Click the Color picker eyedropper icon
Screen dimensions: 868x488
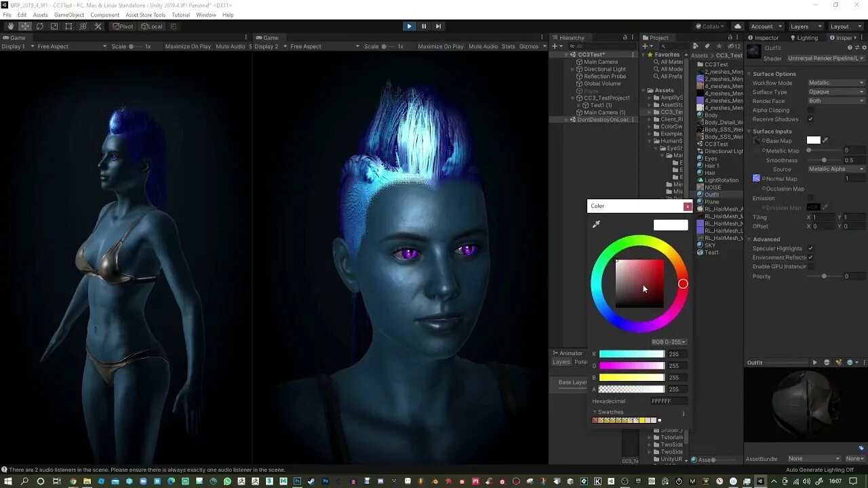(596, 224)
